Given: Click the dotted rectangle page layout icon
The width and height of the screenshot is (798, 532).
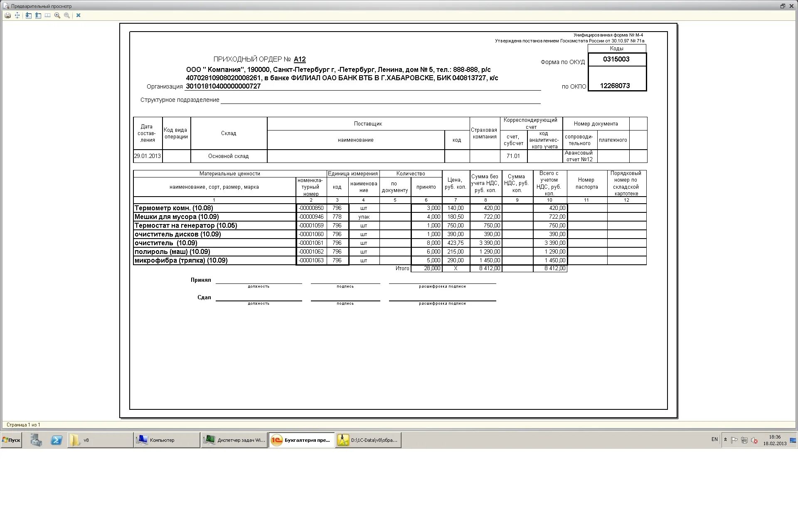Looking at the screenshot, I should coord(47,15).
